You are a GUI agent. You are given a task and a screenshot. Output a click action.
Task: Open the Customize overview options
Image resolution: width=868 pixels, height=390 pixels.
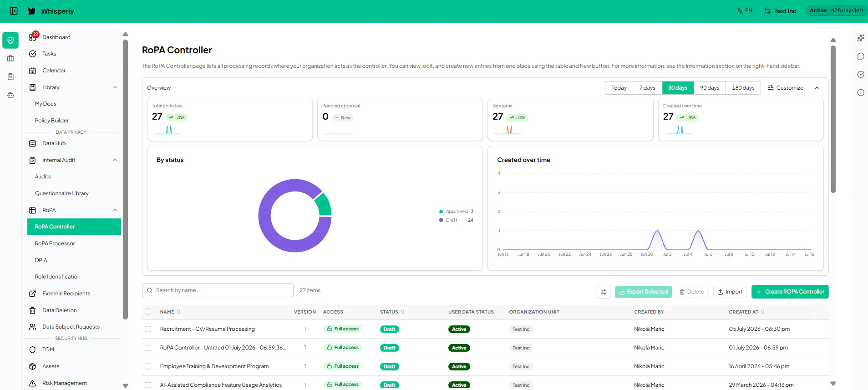click(x=786, y=88)
